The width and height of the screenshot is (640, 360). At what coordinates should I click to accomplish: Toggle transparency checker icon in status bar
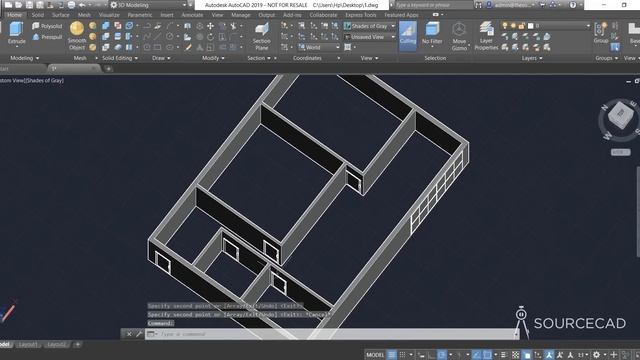pyautogui.click(x=516, y=355)
